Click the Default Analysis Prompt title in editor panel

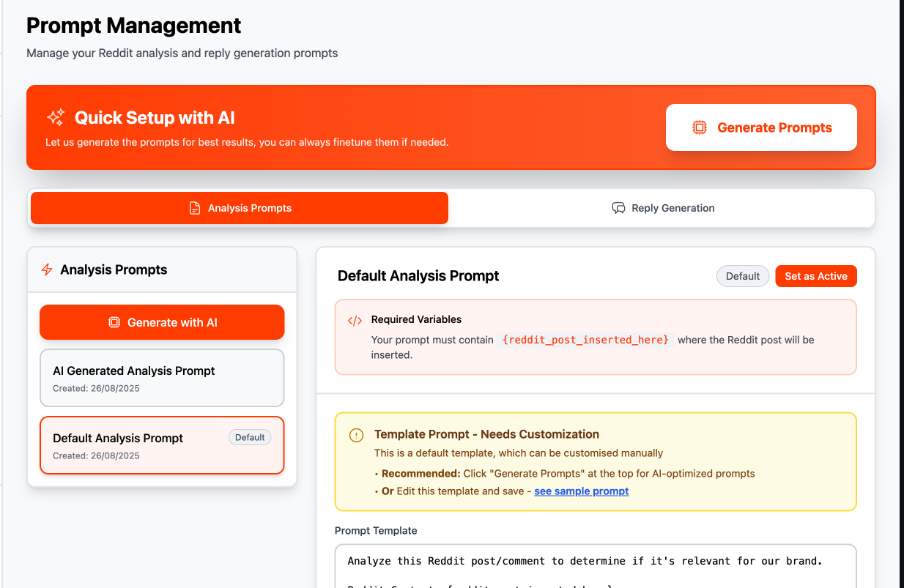[418, 276]
